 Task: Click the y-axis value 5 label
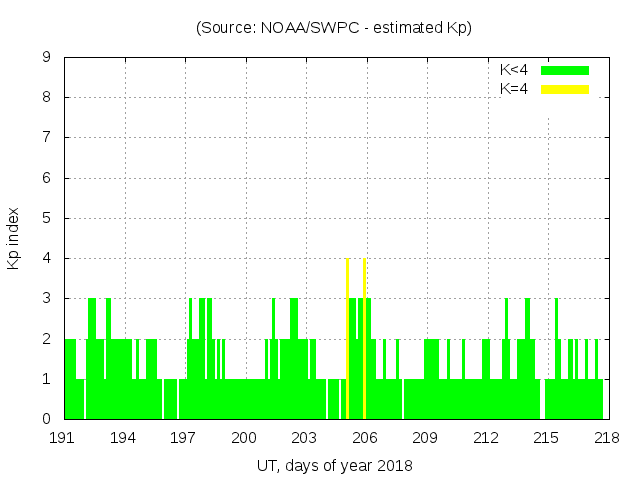click(x=47, y=218)
